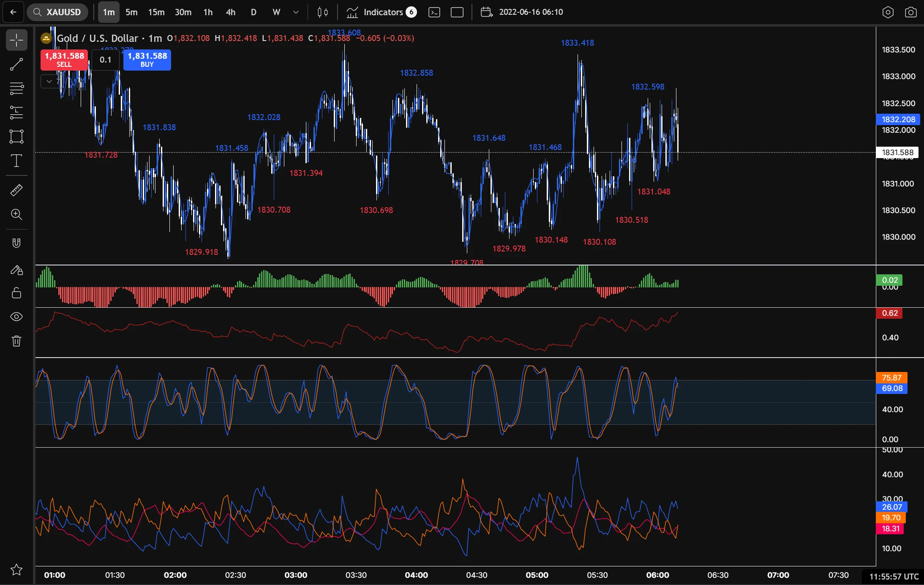Click the 1831.588 current price label
The height and width of the screenshot is (585, 924).
tap(897, 152)
